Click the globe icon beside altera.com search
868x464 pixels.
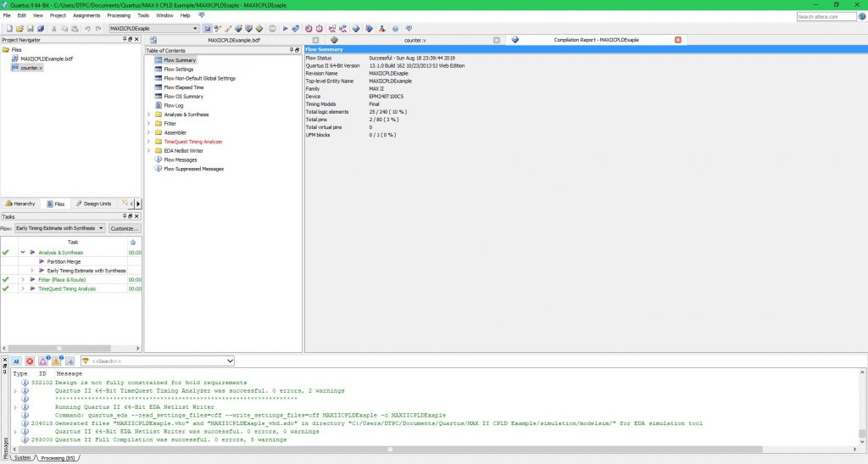(x=862, y=17)
